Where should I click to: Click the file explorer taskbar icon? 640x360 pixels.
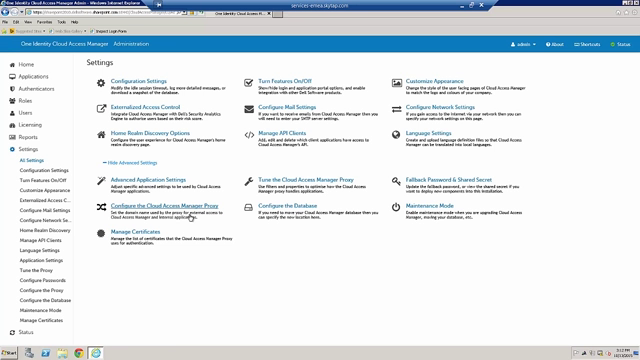tap(62, 353)
